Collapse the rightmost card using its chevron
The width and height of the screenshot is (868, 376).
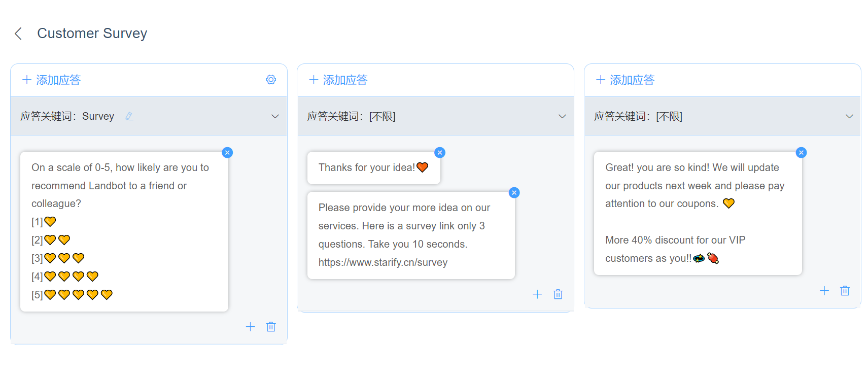849,116
